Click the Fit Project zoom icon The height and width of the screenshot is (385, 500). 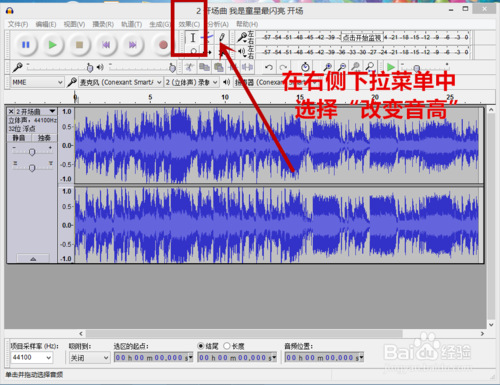click(370, 67)
